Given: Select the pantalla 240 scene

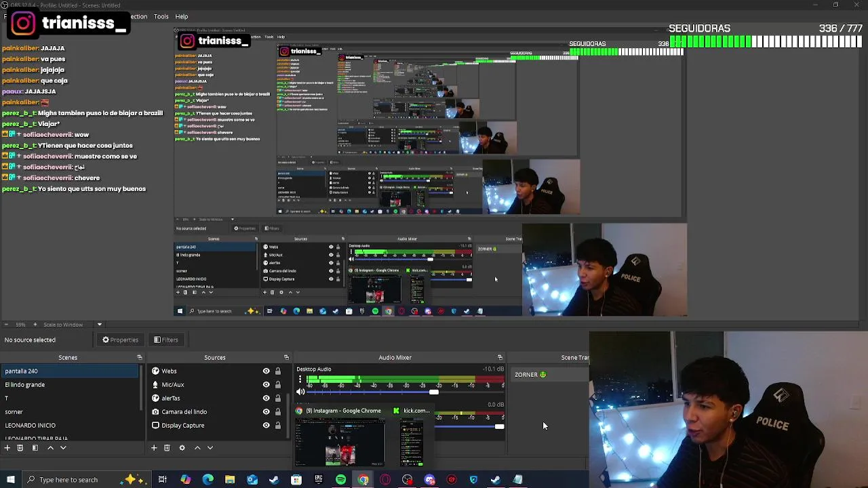Looking at the screenshot, I should 69,371.
